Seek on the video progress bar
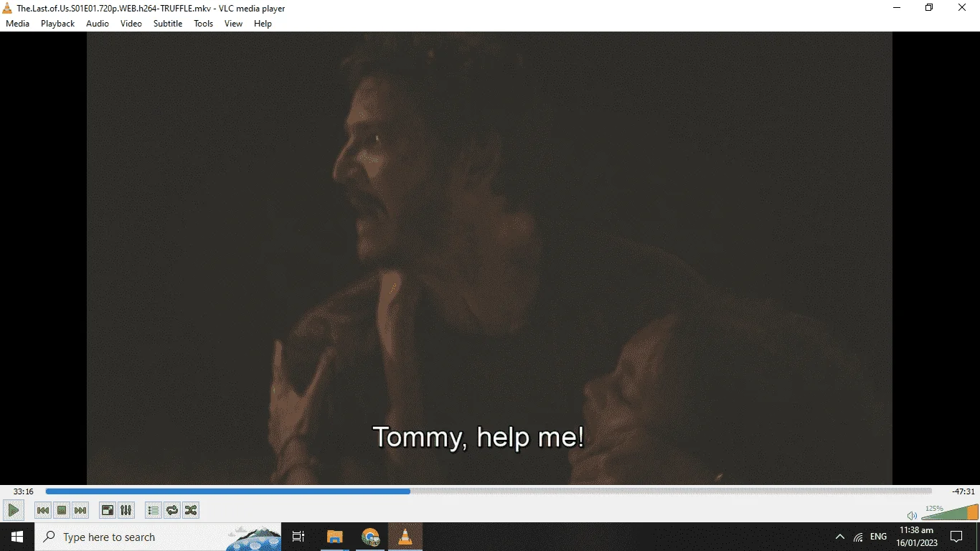Image resolution: width=980 pixels, height=551 pixels. click(x=489, y=491)
